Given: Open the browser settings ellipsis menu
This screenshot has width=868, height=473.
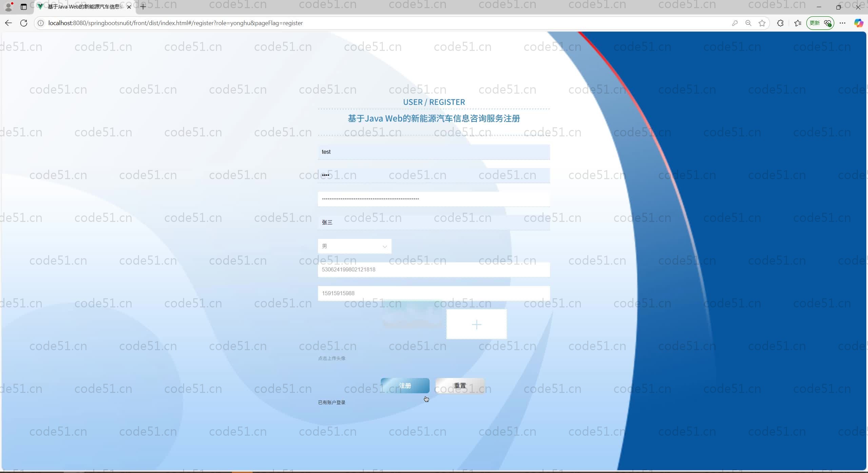Looking at the screenshot, I should [842, 23].
